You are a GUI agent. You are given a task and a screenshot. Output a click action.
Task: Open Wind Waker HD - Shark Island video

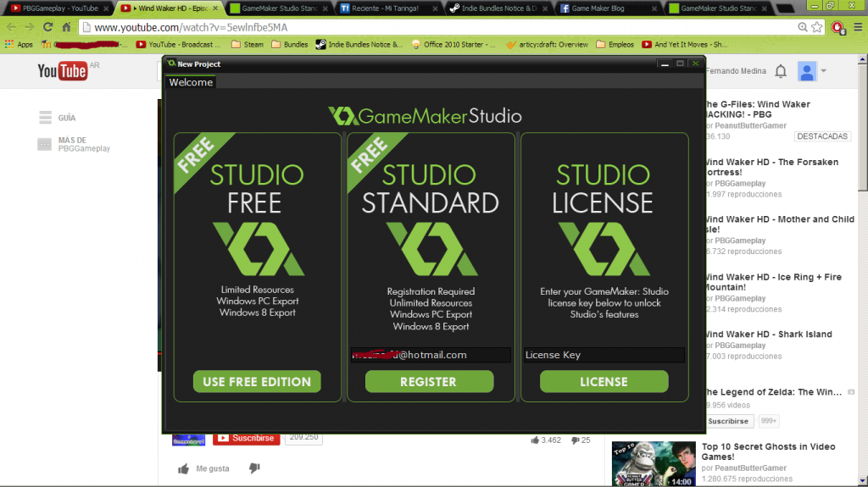tap(768, 335)
